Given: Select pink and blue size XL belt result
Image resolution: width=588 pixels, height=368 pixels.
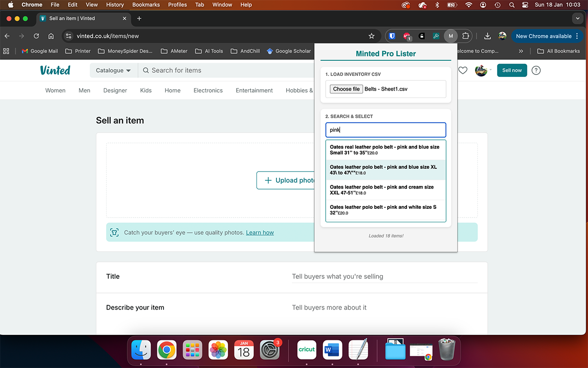Looking at the screenshot, I should [386, 170].
